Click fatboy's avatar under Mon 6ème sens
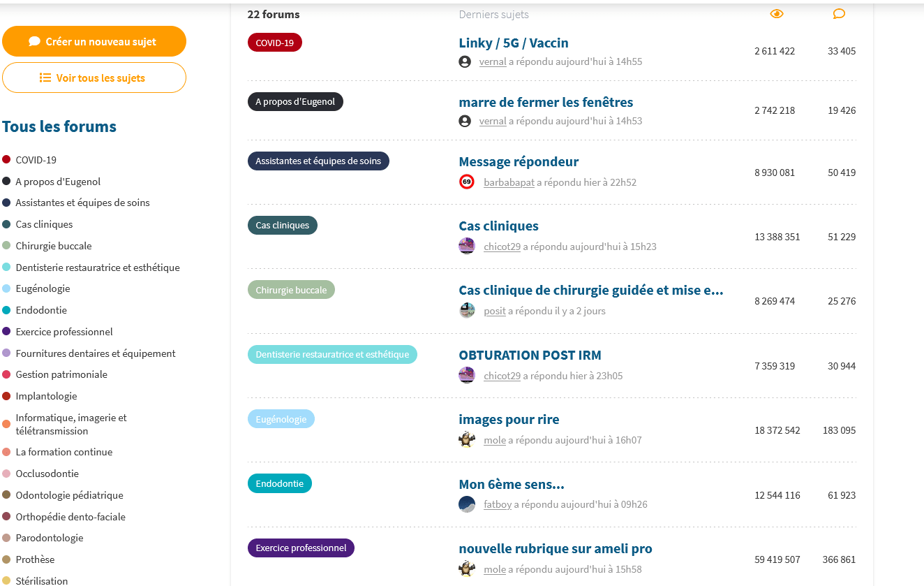Image resolution: width=924 pixels, height=586 pixels. click(467, 504)
